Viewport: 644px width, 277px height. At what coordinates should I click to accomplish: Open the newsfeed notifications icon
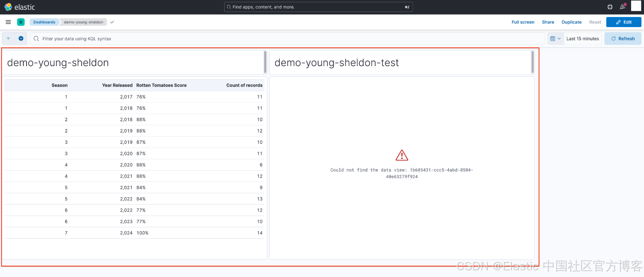[623, 7]
